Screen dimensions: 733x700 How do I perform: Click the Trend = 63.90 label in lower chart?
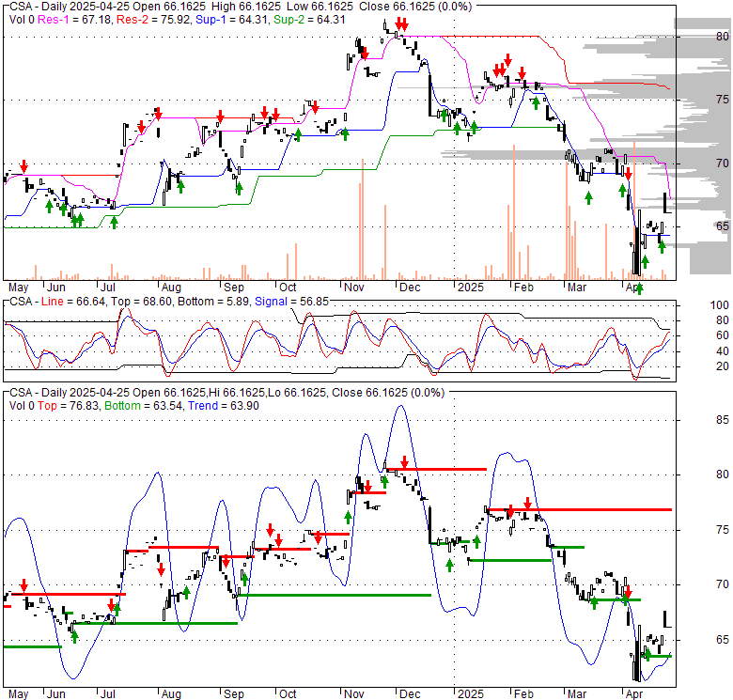[x=224, y=406]
